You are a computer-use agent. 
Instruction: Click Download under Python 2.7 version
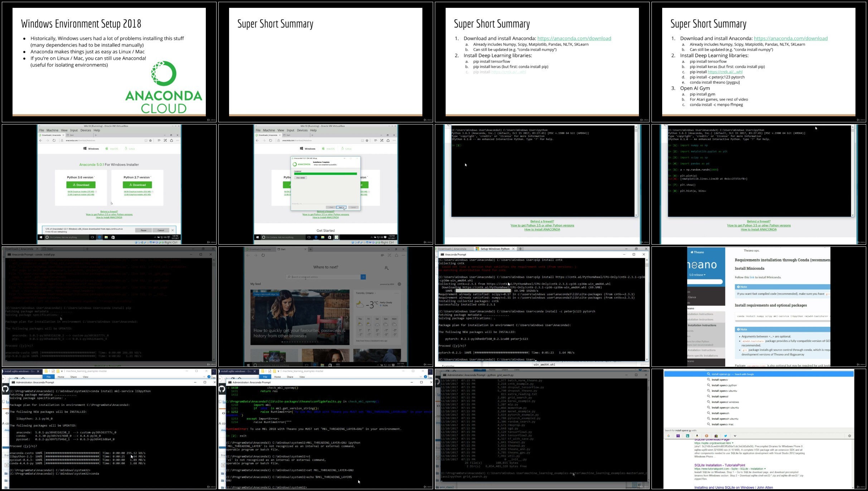point(137,185)
